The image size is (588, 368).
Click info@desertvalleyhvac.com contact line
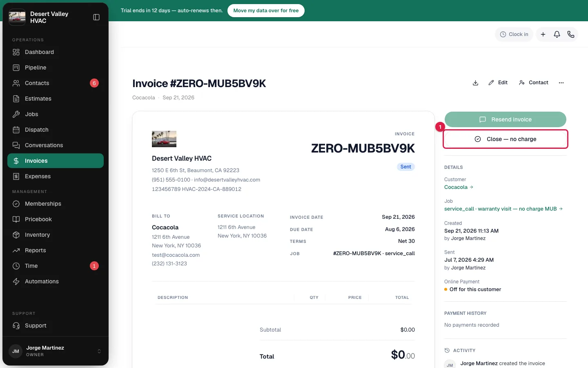(227, 180)
